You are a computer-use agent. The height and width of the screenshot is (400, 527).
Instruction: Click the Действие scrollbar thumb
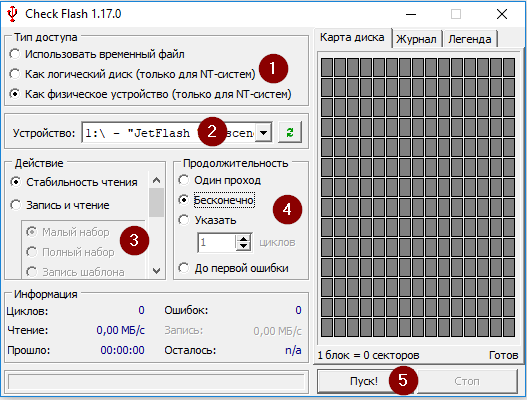click(x=156, y=202)
